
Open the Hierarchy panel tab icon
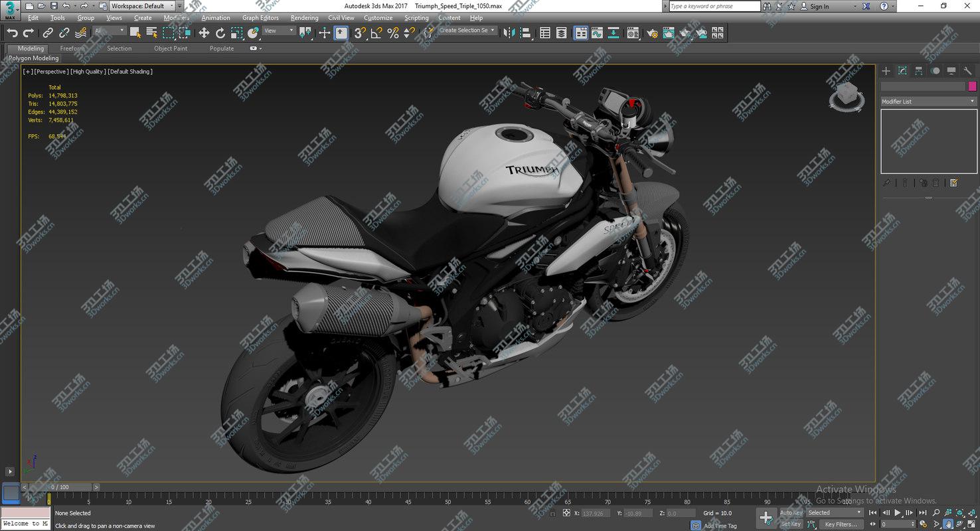[x=919, y=71]
